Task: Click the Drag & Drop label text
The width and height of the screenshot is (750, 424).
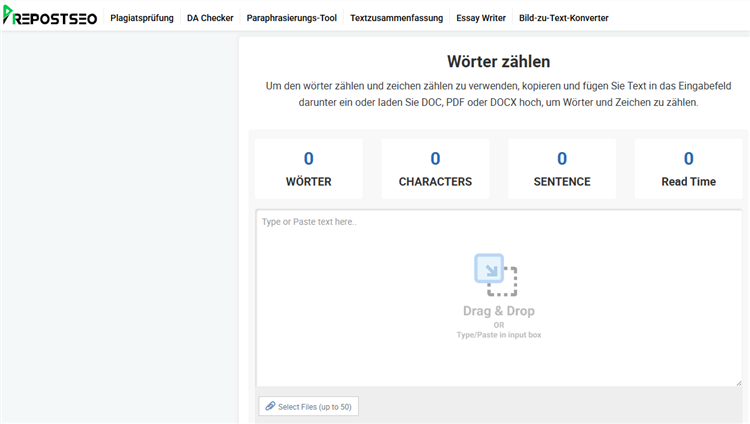Action: click(x=499, y=311)
